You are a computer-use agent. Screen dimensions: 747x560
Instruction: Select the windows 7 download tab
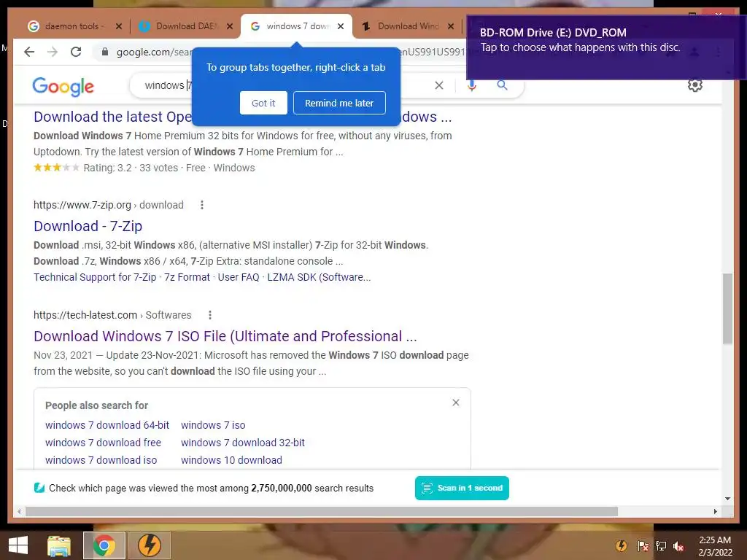(295, 26)
